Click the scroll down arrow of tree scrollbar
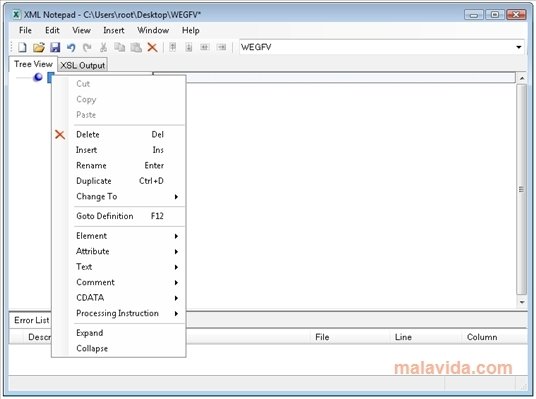 (522, 302)
